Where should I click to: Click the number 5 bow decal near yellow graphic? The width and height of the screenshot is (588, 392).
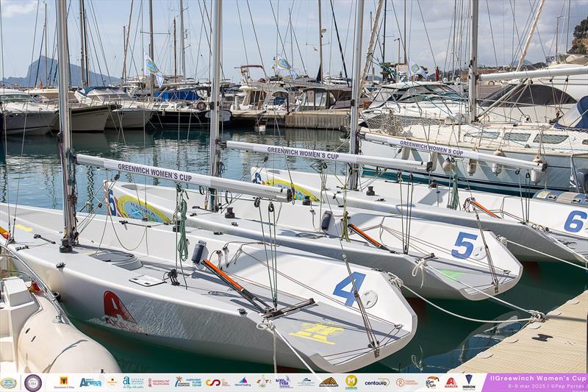[112, 202]
